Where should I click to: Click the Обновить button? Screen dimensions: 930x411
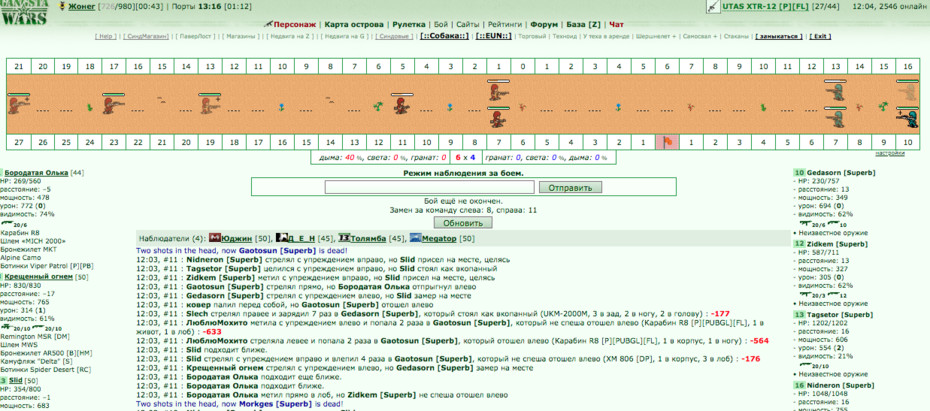463,223
